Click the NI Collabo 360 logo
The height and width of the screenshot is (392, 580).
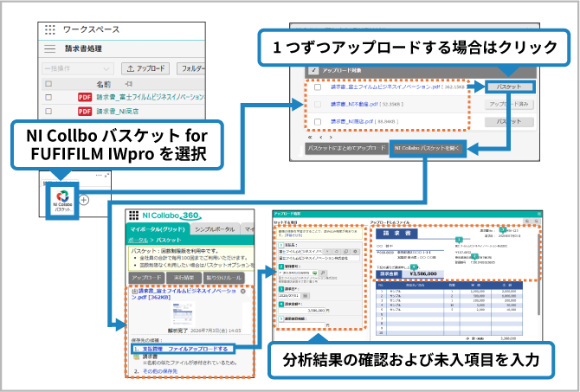(x=172, y=215)
